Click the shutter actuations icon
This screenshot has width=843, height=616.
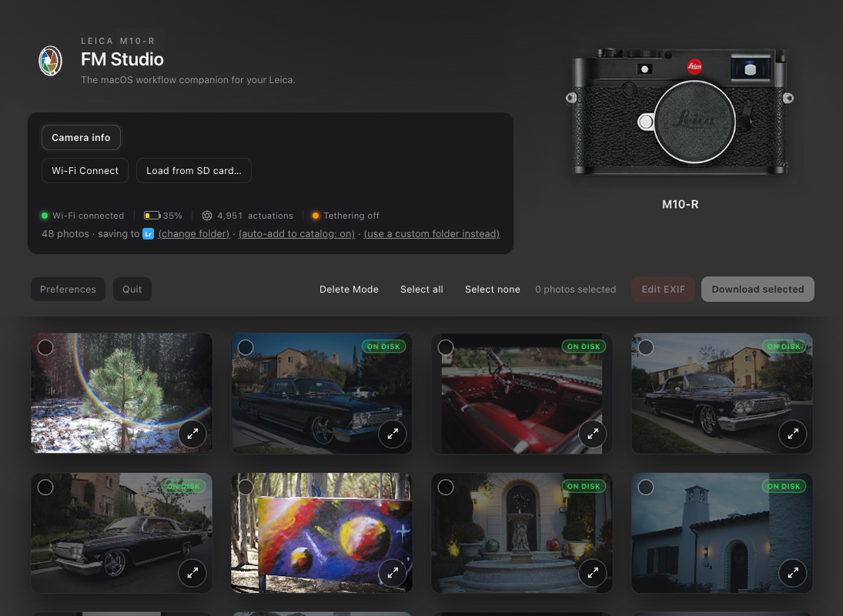coord(207,216)
